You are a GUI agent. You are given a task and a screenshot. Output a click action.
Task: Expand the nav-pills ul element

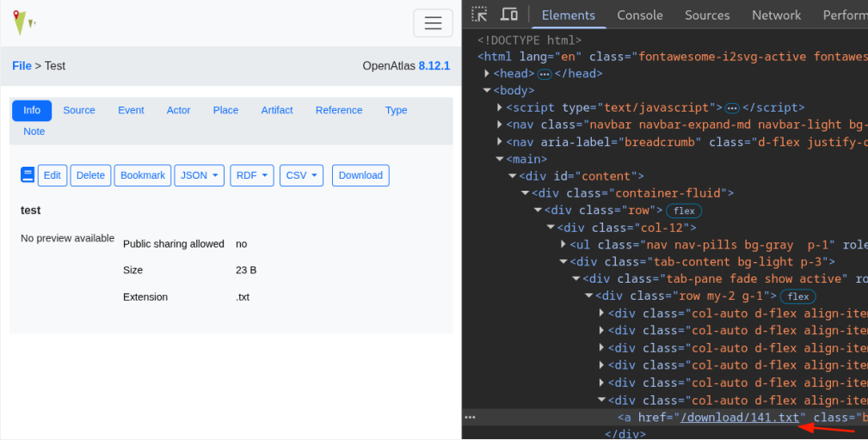point(563,245)
